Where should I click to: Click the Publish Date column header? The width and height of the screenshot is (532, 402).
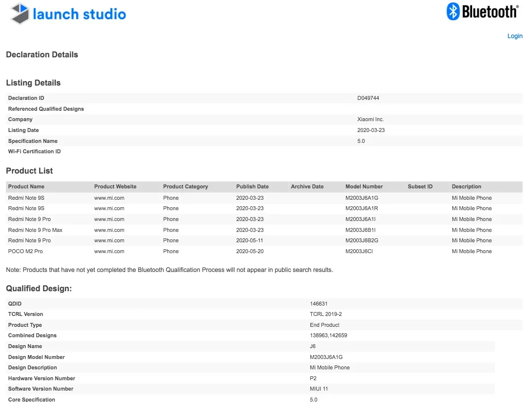(x=252, y=186)
